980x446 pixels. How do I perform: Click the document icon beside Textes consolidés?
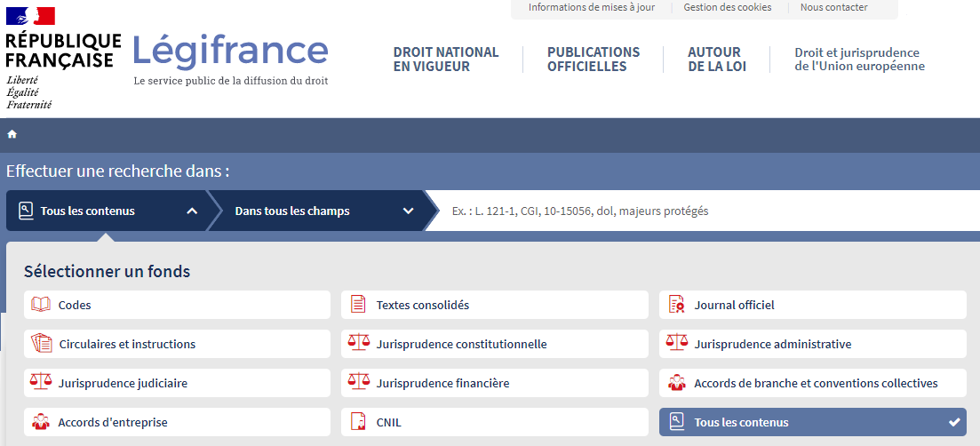point(358,305)
